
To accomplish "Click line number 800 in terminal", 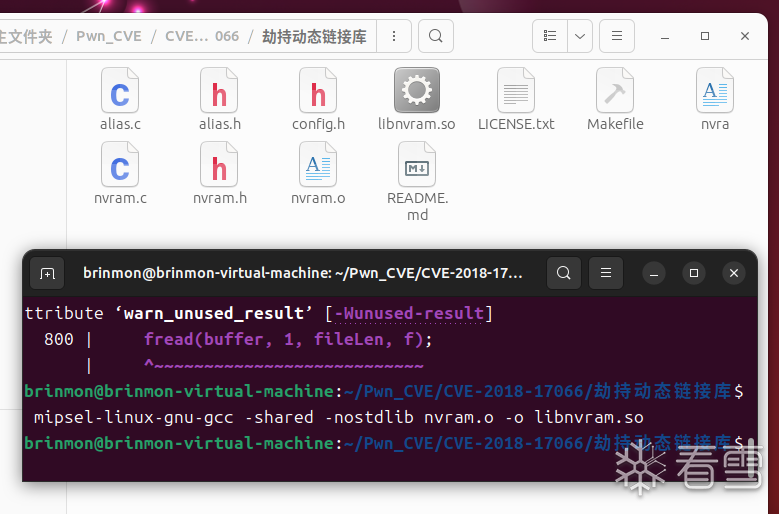I will coord(59,340).
